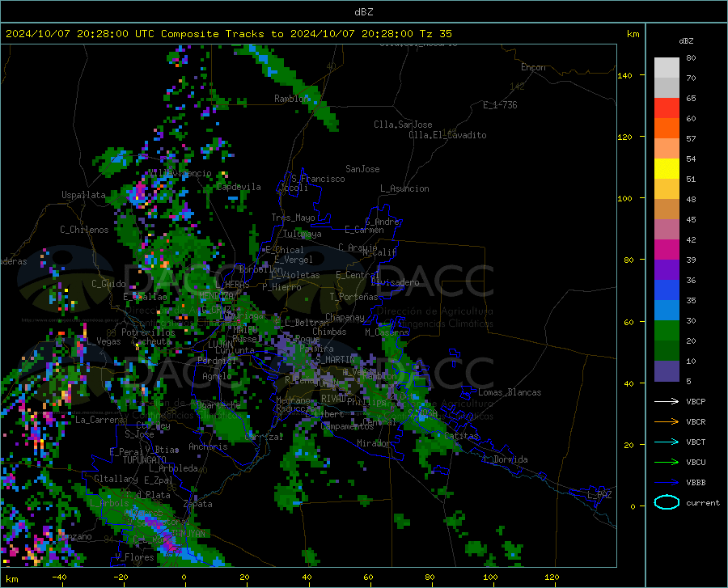Select the magenta swatch below 42 dBZ

pyautogui.click(x=667, y=250)
